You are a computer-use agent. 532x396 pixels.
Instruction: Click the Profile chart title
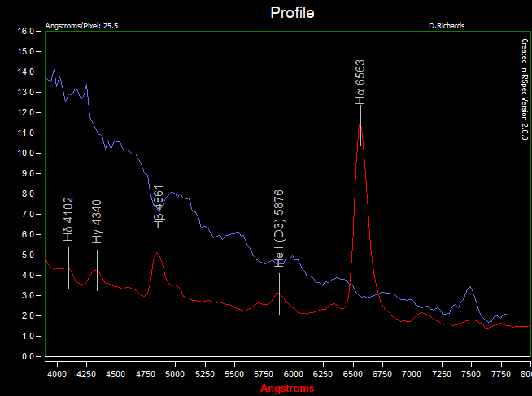[292, 13]
